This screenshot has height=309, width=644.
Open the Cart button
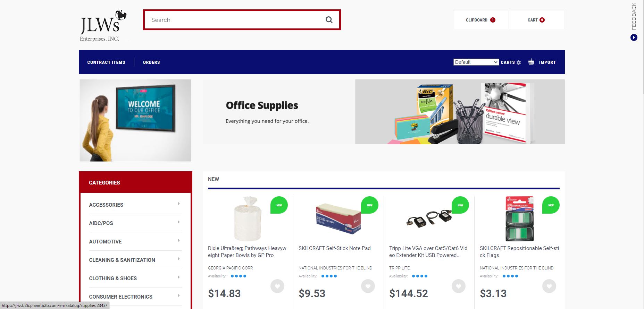[536, 20]
